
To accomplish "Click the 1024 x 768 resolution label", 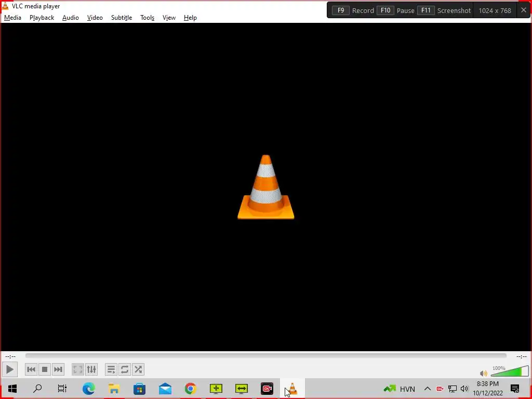I will tap(495, 10).
